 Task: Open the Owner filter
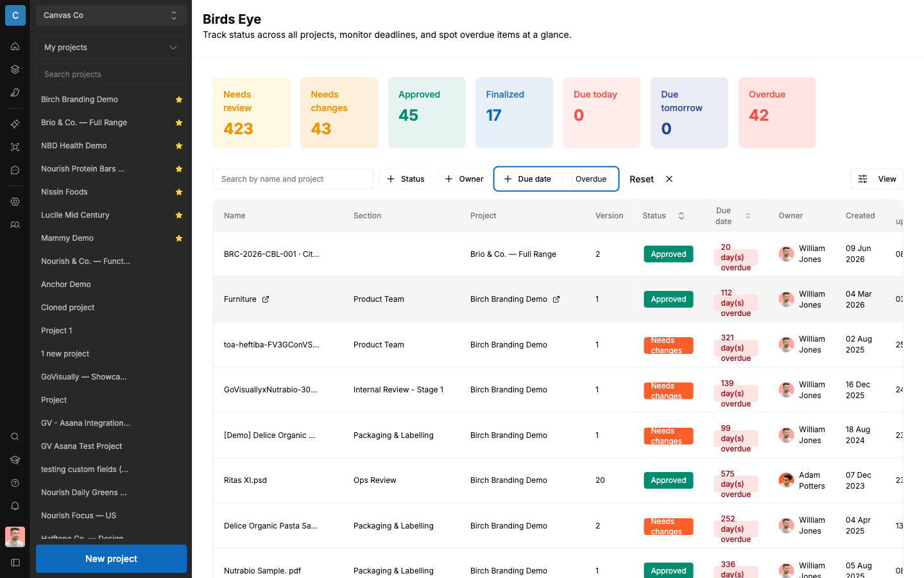464,179
